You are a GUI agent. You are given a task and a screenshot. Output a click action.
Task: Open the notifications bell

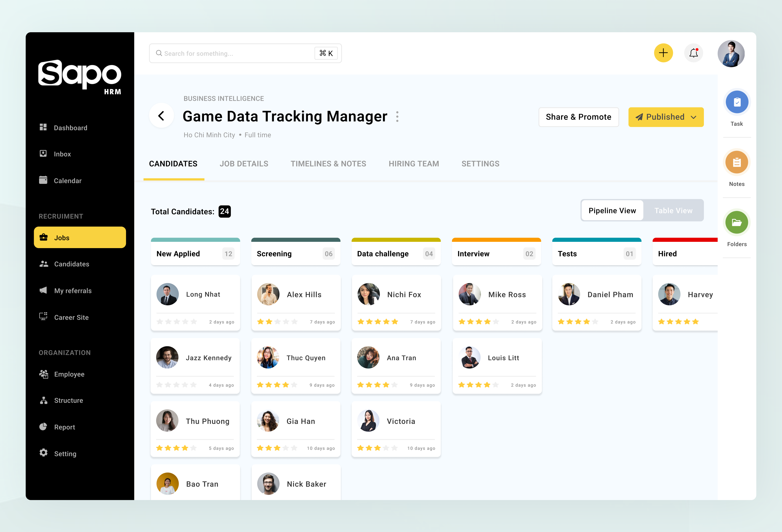click(x=694, y=53)
